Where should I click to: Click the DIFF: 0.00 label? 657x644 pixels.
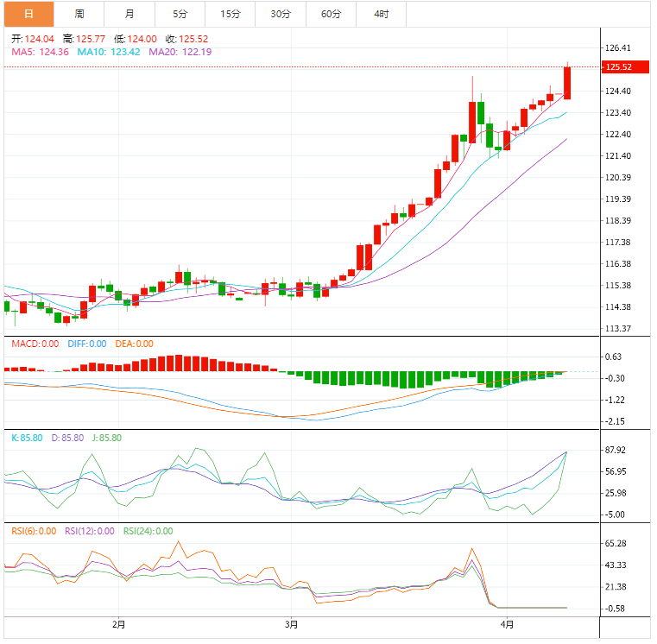point(86,344)
